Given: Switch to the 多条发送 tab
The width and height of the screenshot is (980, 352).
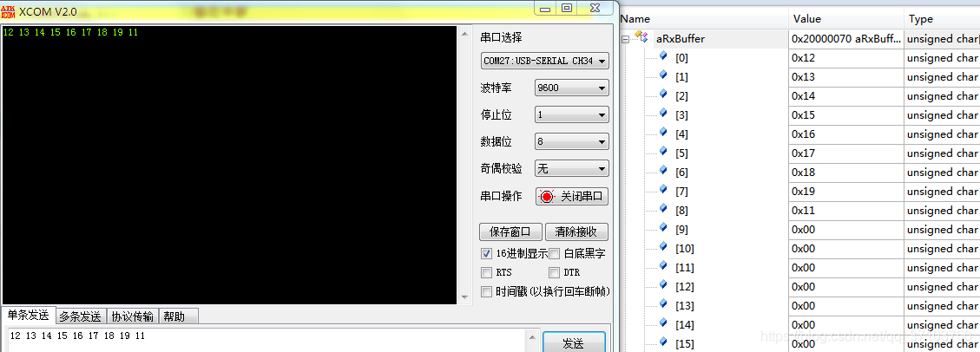Looking at the screenshot, I should [x=81, y=316].
